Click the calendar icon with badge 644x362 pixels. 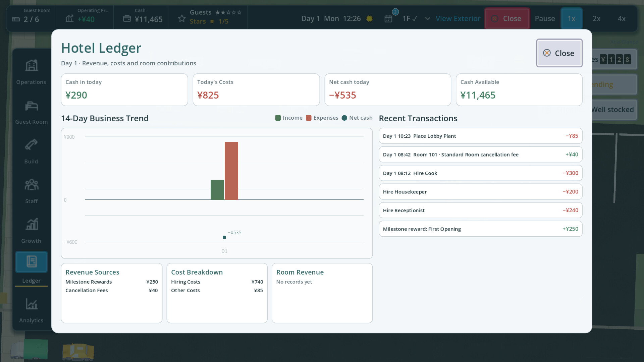(x=388, y=18)
